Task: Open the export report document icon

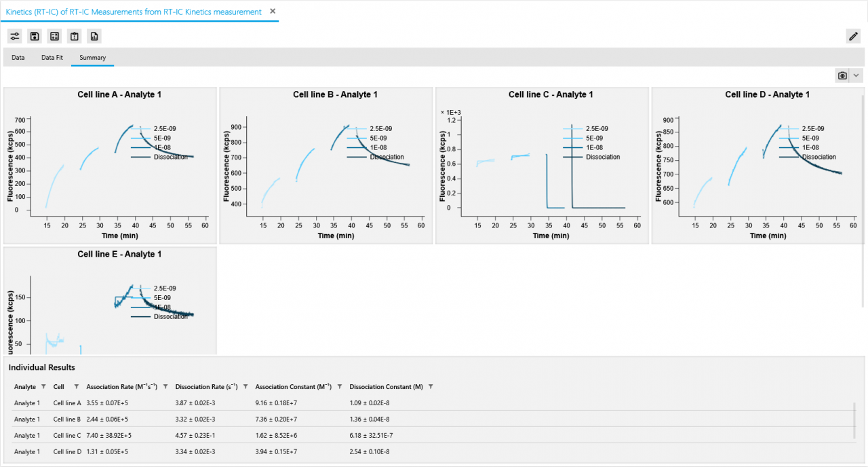Action: [x=94, y=36]
